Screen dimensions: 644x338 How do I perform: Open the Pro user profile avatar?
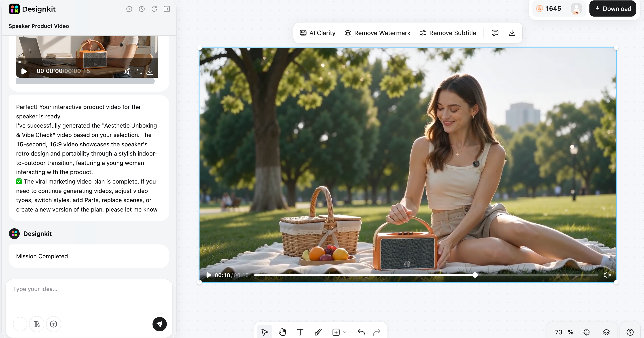576,9
